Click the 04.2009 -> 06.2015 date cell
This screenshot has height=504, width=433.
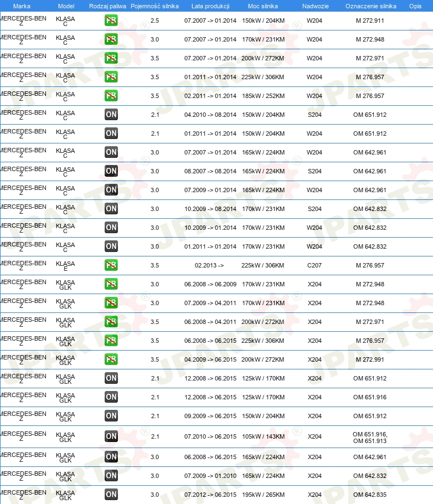(x=210, y=359)
